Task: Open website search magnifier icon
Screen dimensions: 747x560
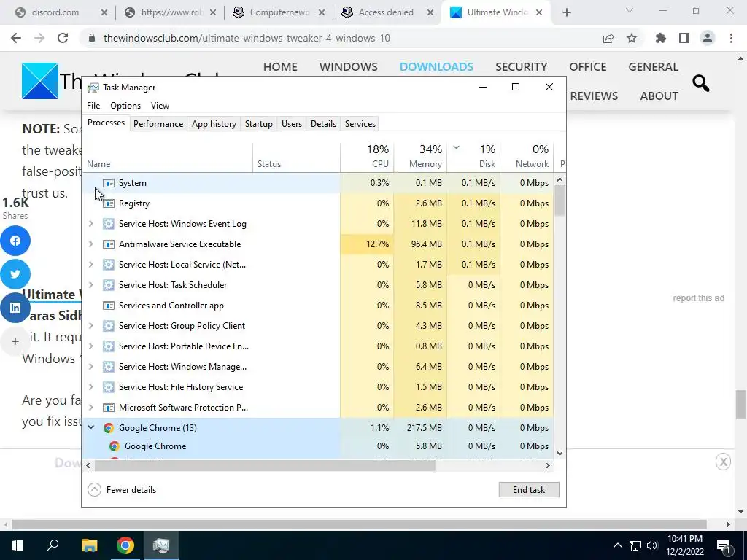Action: coord(701,83)
